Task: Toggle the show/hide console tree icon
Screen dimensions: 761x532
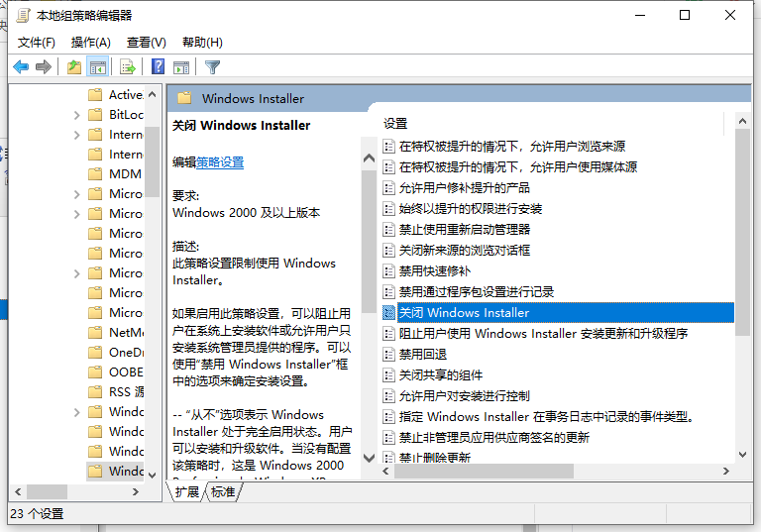Action: (x=97, y=67)
